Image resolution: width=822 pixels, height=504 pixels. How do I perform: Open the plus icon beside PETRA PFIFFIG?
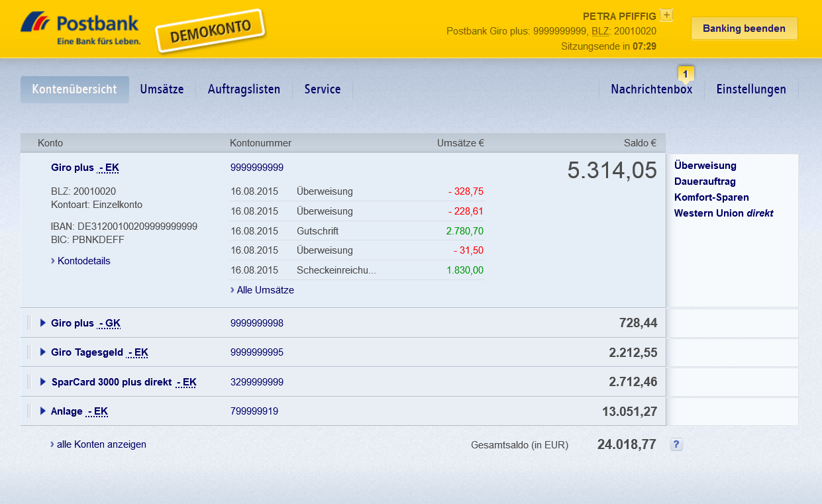coord(666,15)
